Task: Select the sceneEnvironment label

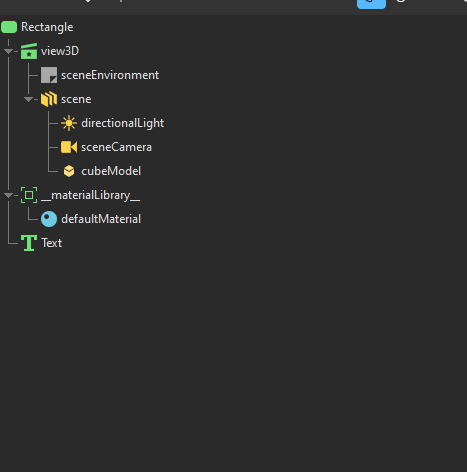Action: click(110, 75)
